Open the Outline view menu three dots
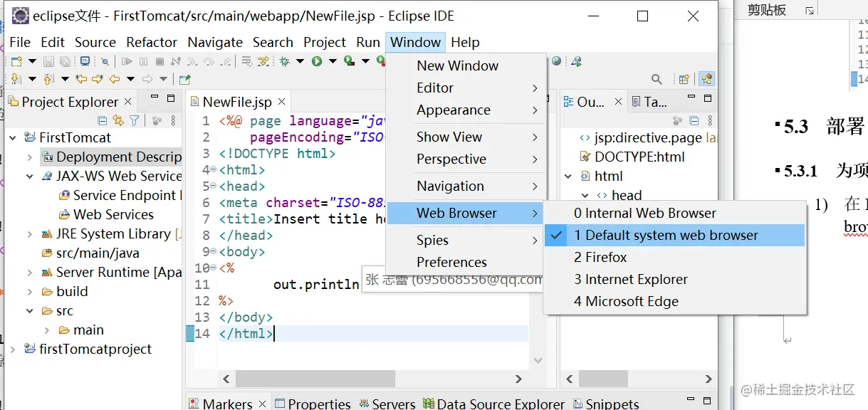This screenshot has width=868, height=410. point(710,120)
